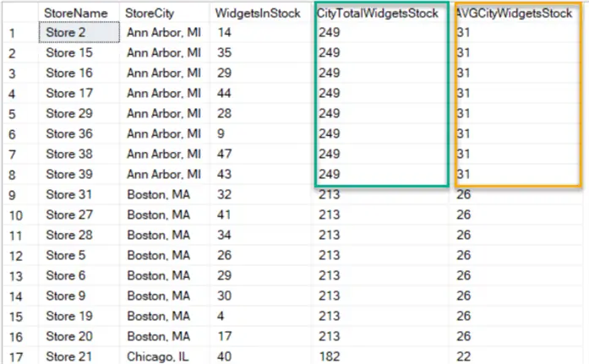Select the Store 17 cell
The image size is (589, 364).
pos(79,93)
